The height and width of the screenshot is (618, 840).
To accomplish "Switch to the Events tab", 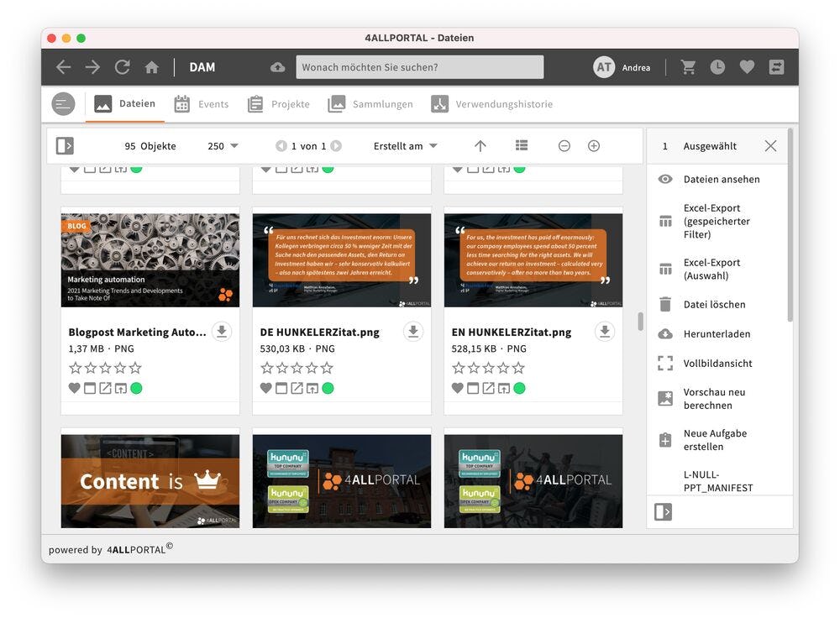I will coord(202,104).
